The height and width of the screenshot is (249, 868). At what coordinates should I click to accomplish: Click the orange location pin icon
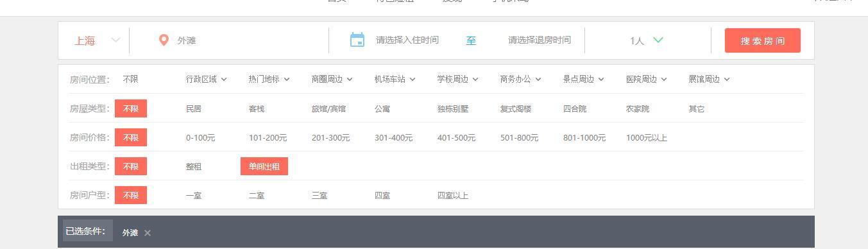[x=164, y=40]
